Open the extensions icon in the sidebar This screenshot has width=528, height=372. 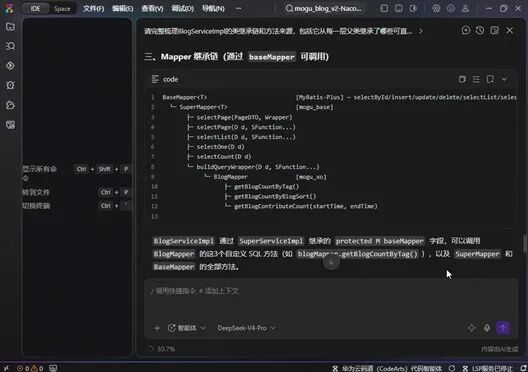10,105
